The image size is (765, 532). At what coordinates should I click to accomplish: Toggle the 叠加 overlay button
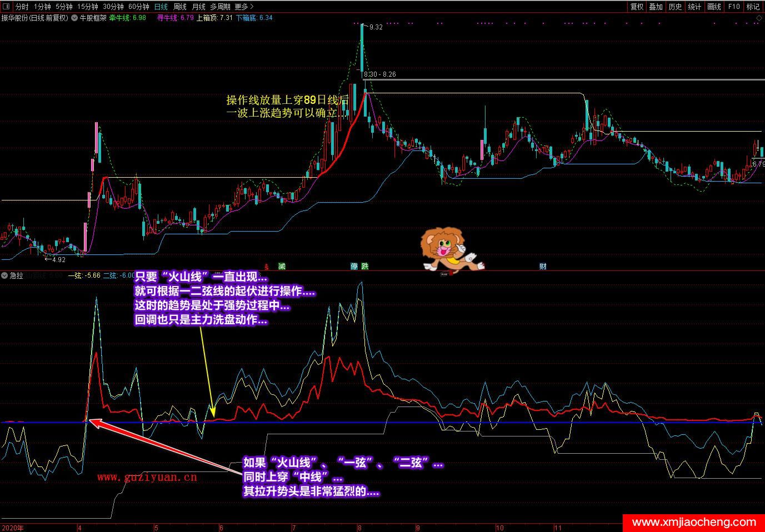(656, 7)
